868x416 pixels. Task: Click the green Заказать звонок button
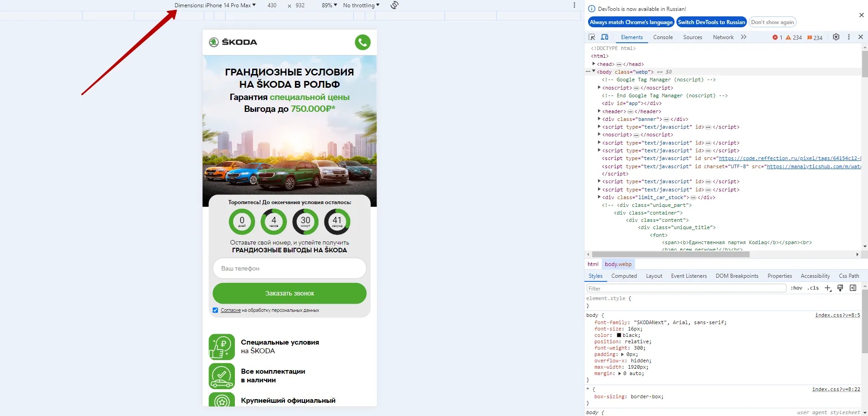289,294
